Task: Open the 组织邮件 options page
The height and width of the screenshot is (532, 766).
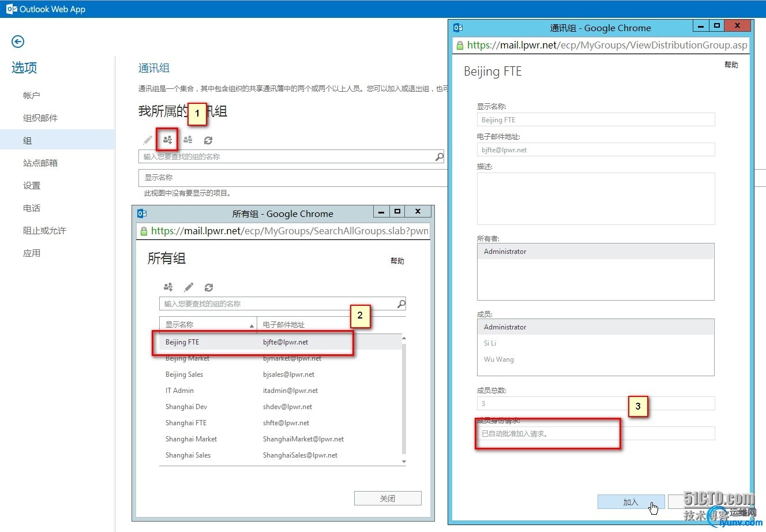Action: click(x=40, y=118)
